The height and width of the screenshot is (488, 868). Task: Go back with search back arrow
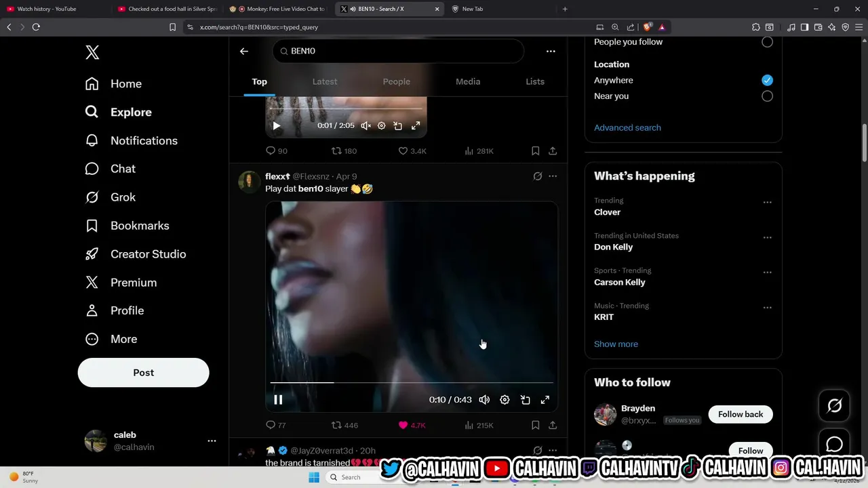[244, 51]
